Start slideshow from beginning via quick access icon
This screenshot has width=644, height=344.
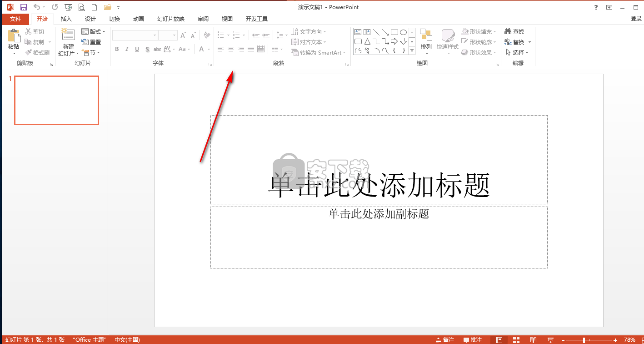point(68,7)
